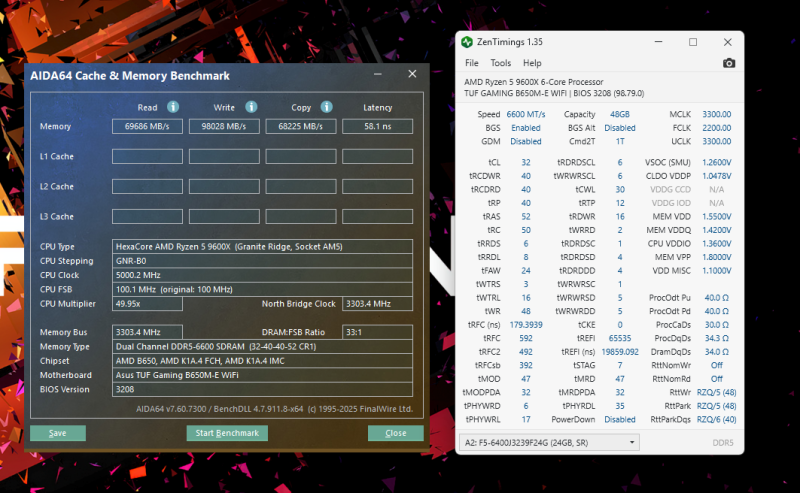Click the UCLK value 3300.00
800x493 pixels.
tap(716, 141)
